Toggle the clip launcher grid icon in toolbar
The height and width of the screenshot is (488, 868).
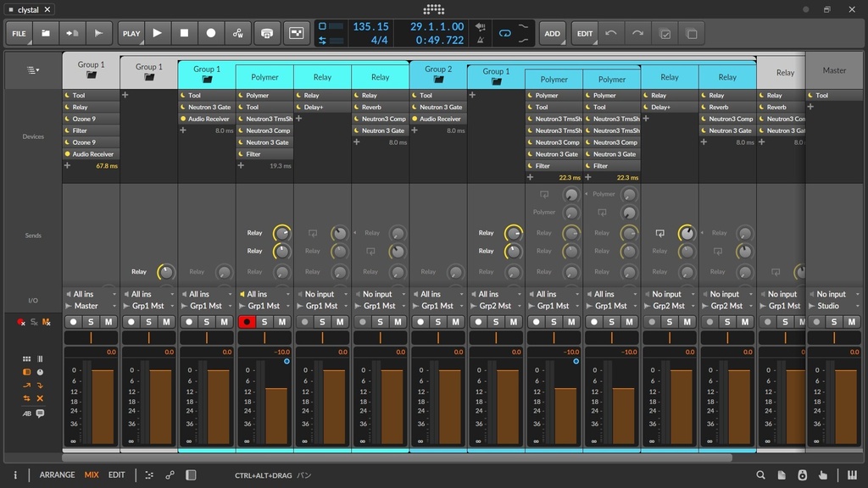click(297, 33)
